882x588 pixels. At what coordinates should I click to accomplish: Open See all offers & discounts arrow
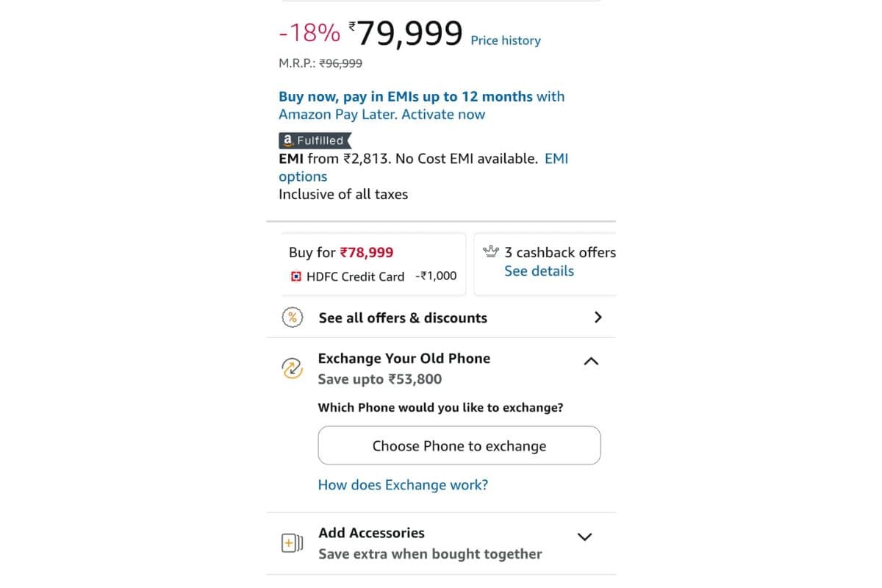click(x=598, y=318)
